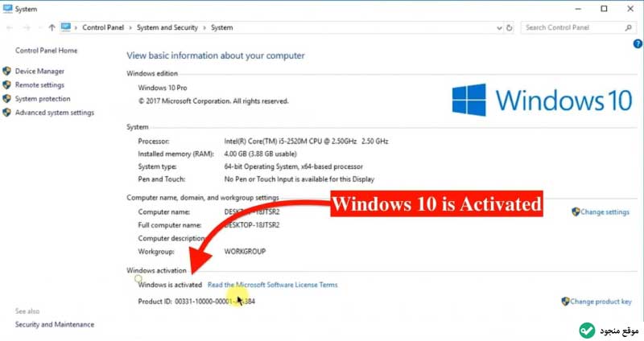644x341 pixels.
Task: Click shield icon beside System protection
Action: pos(6,98)
